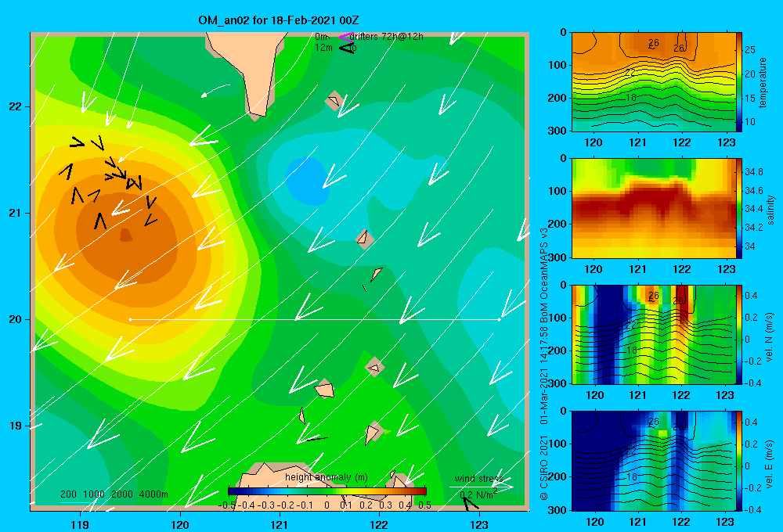Click the magenta drifter arrow legend icon
This screenshot has height=532, width=783.
pyautogui.click(x=346, y=37)
